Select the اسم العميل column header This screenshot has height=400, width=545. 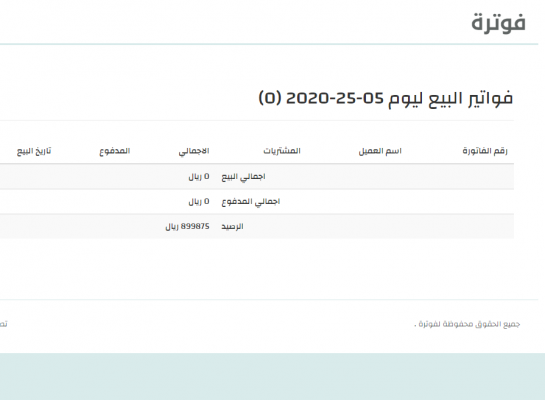[380, 151]
